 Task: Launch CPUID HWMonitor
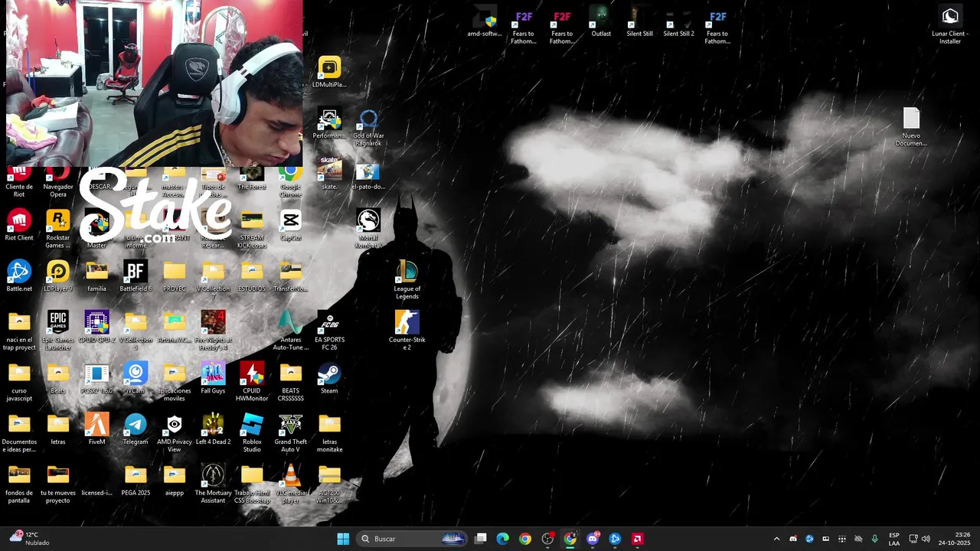(252, 382)
